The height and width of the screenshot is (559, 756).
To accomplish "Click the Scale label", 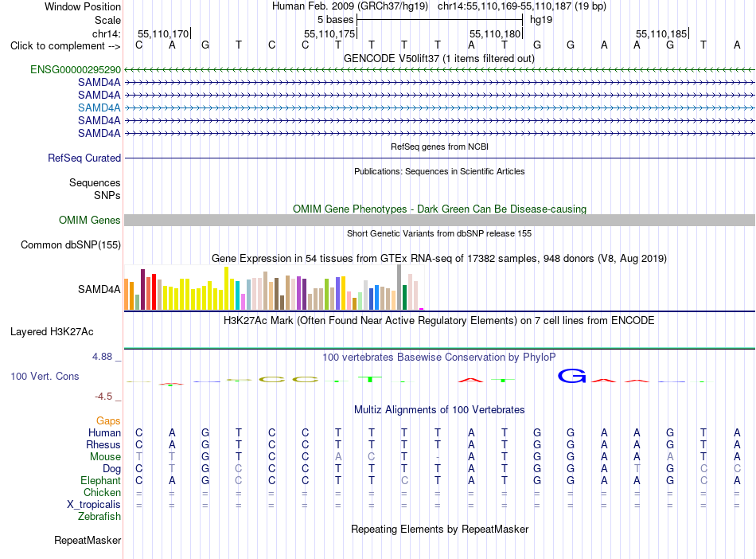I will click(x=107, y=20).
